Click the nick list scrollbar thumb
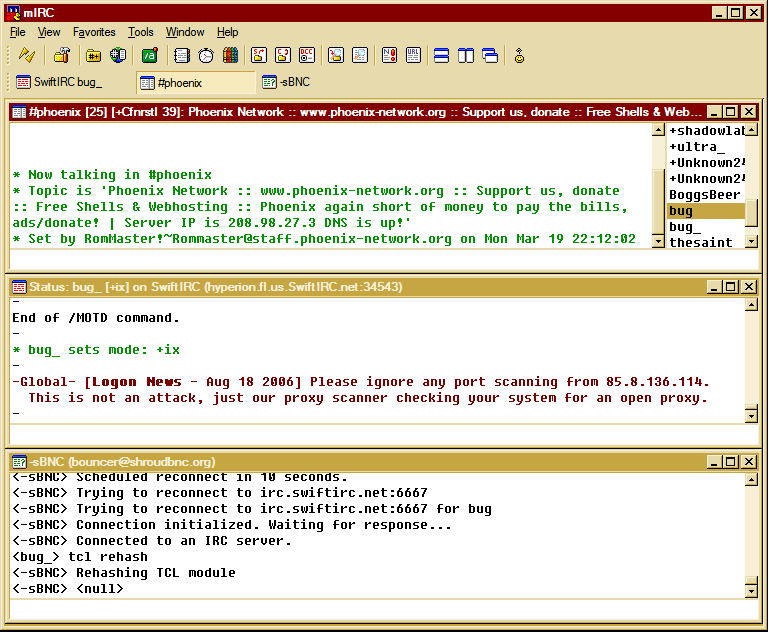Screen dimensions: 768x632 pyautogui.click(x=751, y=214)
